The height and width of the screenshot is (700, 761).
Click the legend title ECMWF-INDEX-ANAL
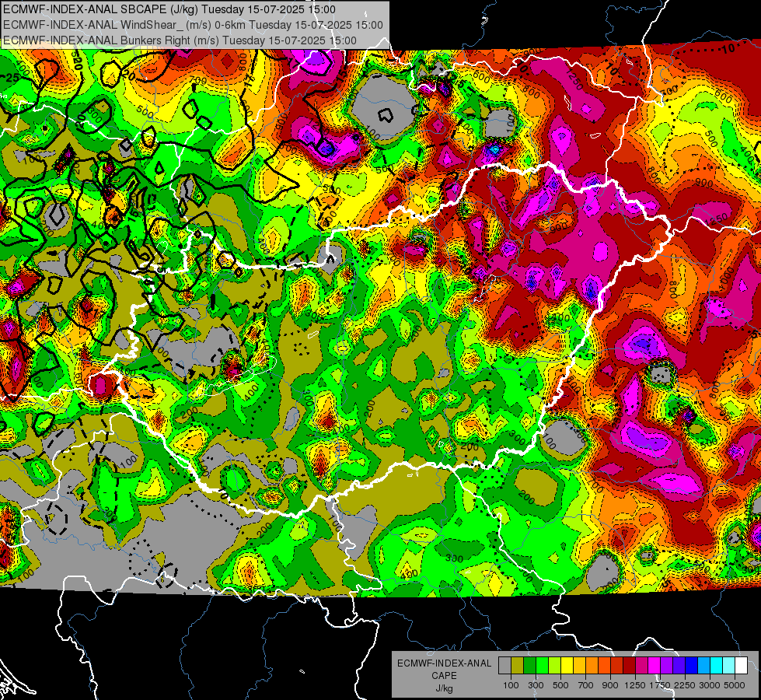pos(445,663)
